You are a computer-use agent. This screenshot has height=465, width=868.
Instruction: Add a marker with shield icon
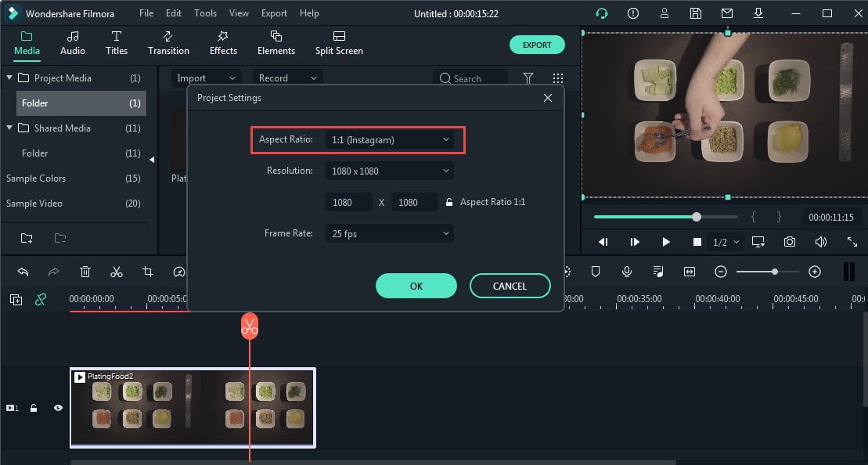point(596,271)
